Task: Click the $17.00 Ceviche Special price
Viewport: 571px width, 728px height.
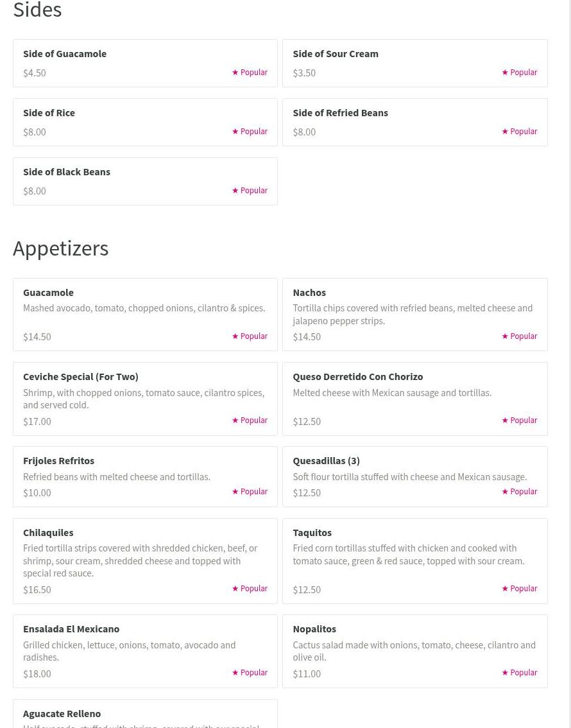Action: tap(37, 422)
